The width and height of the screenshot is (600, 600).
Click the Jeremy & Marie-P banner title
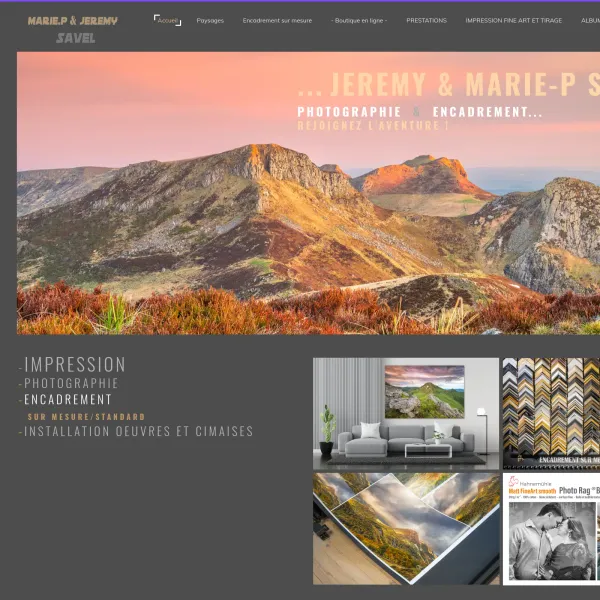[x=450, y=85]
